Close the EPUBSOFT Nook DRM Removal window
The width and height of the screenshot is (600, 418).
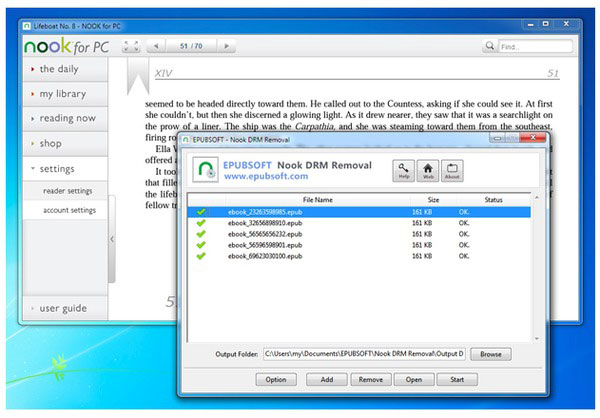533,138
